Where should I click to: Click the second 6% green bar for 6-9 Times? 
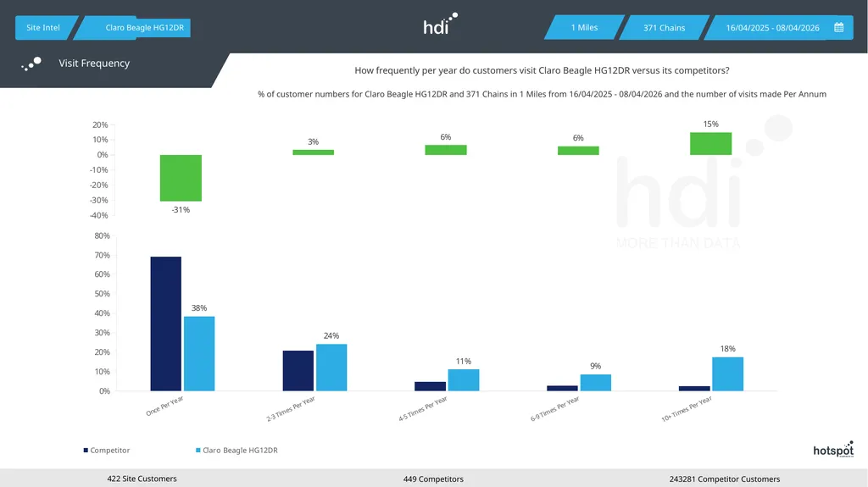pos(578,151)
